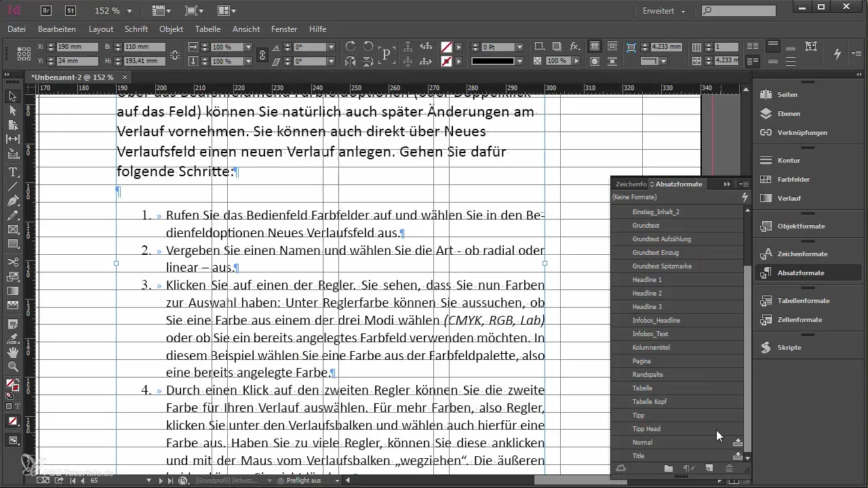The height and width of the screenshot is (488, 868).
Task: Select the Hand tool
Action: point(12,352)
